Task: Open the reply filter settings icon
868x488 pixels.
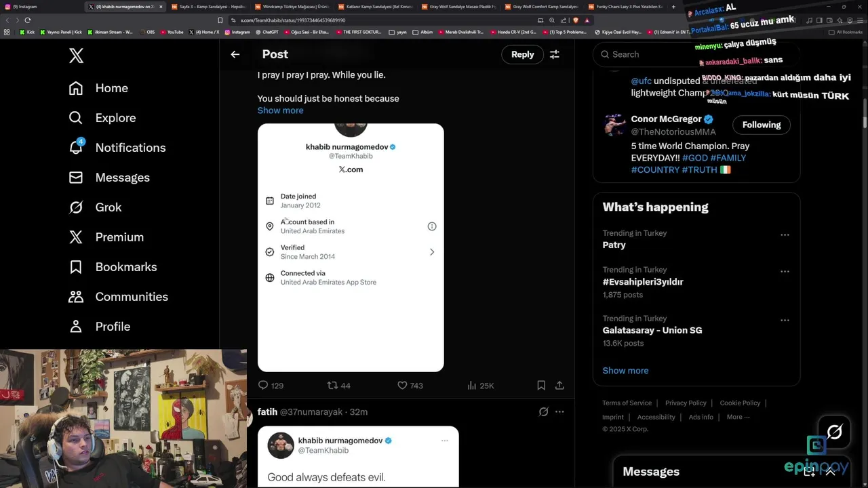Action: pos(555,54)
